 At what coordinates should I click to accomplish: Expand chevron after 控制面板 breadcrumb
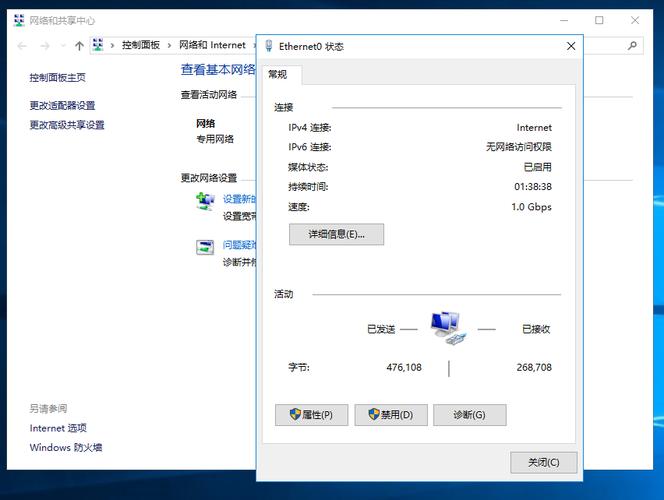point(169,45)
